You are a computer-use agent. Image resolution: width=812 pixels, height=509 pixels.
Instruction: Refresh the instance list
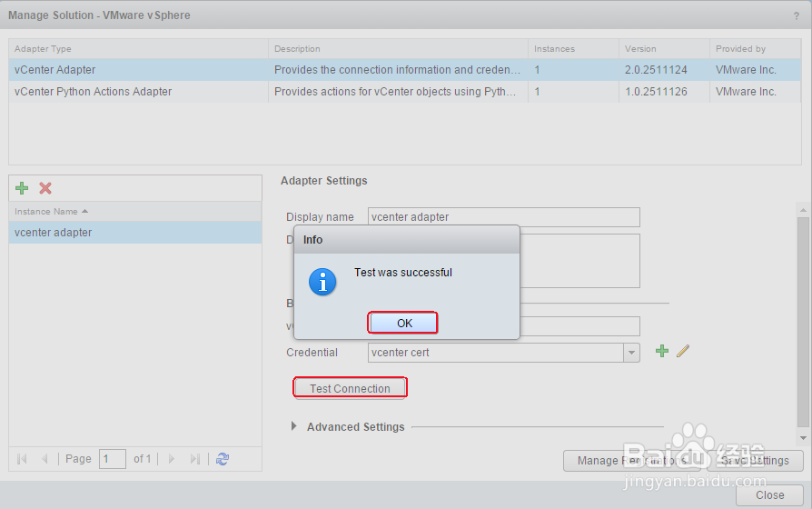pos(223,459)
